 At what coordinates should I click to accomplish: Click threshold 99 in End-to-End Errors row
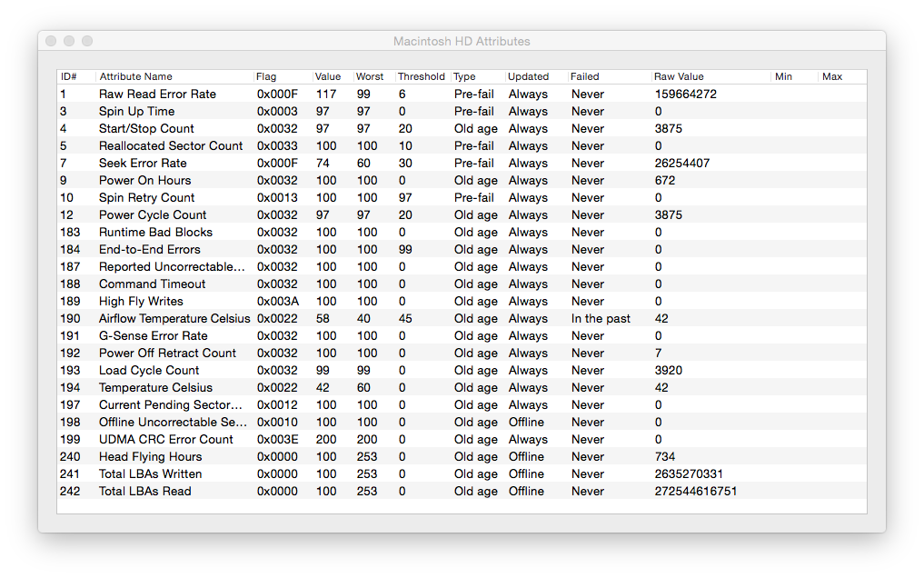point(405,249)
